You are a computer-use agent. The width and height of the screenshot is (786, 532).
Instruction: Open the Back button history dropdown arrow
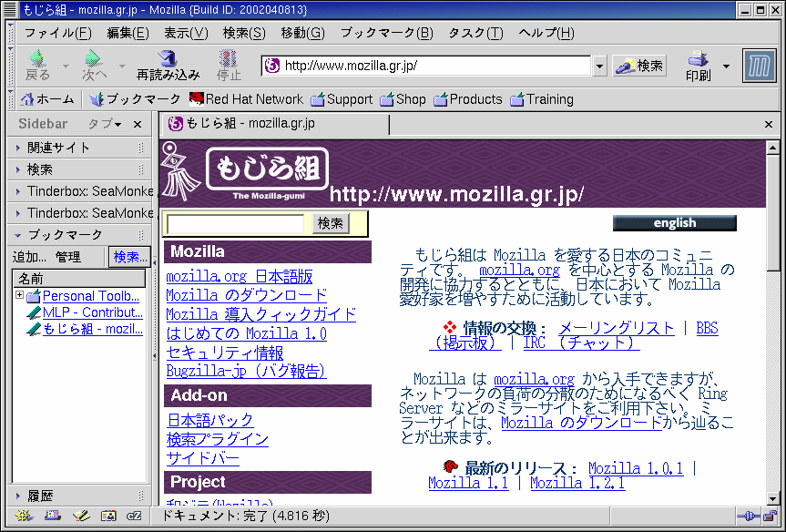pos(66,66)
